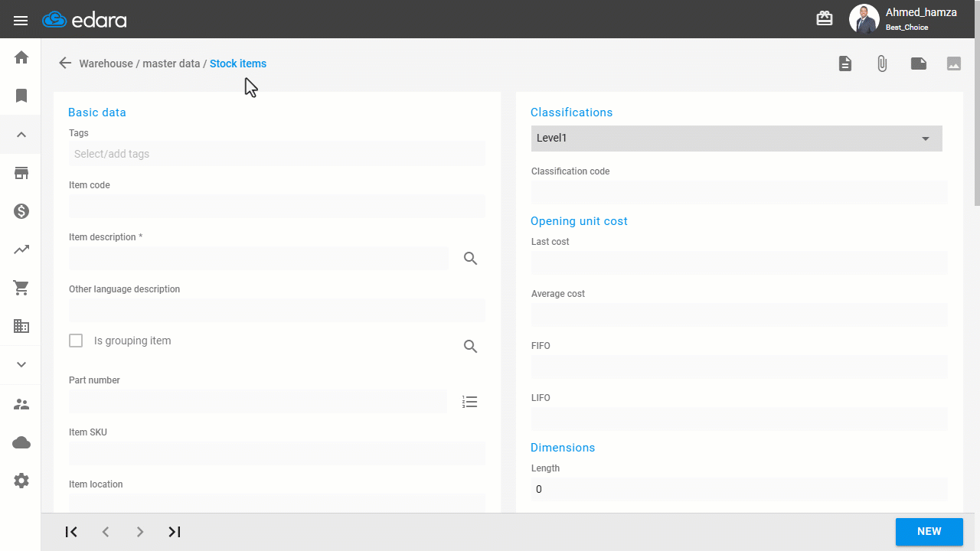Viewport: 980px width, 551px height.
Task: Click the Last cost field
Action: [740, 262]
